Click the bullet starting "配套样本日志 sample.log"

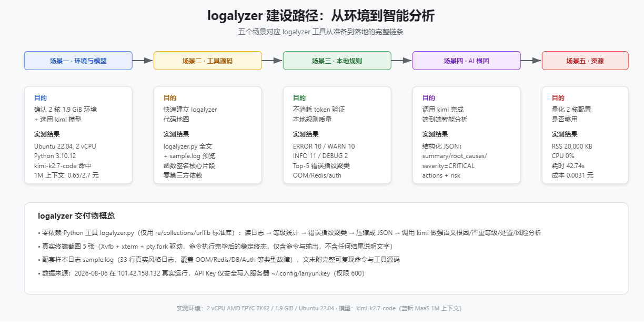pos(219,260)
